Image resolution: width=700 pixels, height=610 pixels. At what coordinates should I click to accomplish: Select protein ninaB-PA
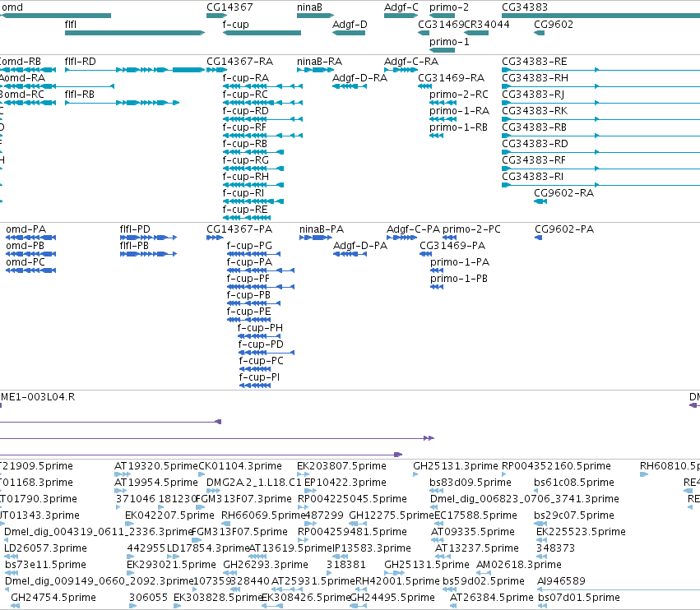(316, 238)
